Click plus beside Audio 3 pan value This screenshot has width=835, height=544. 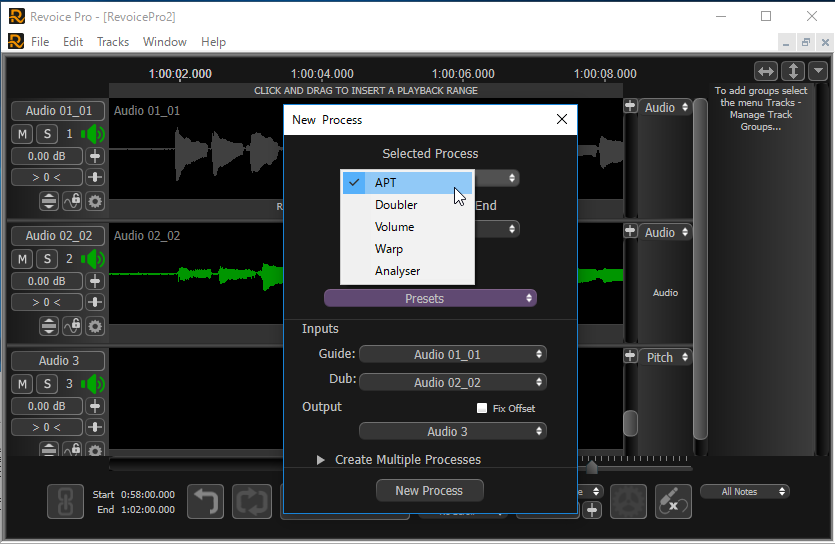click(95, 427)
